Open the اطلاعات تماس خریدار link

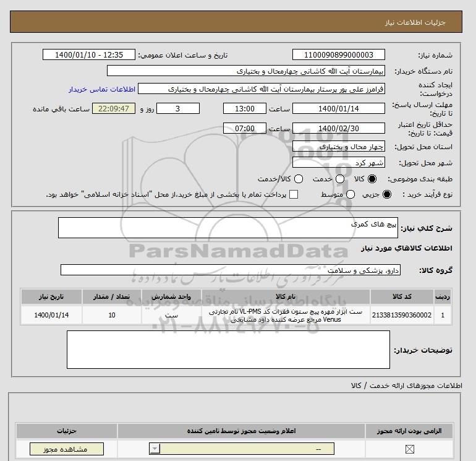tap(102, 89)
